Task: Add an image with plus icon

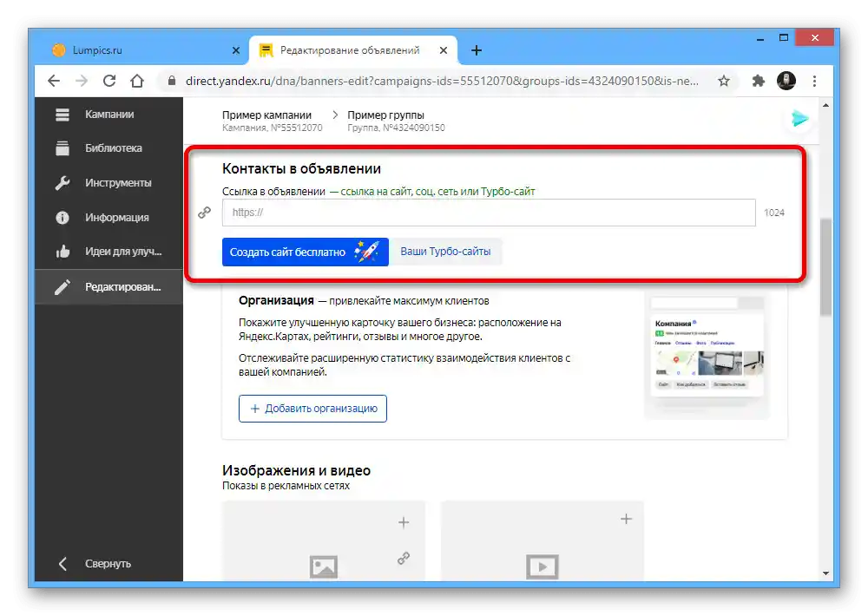Action: [404, 522]
